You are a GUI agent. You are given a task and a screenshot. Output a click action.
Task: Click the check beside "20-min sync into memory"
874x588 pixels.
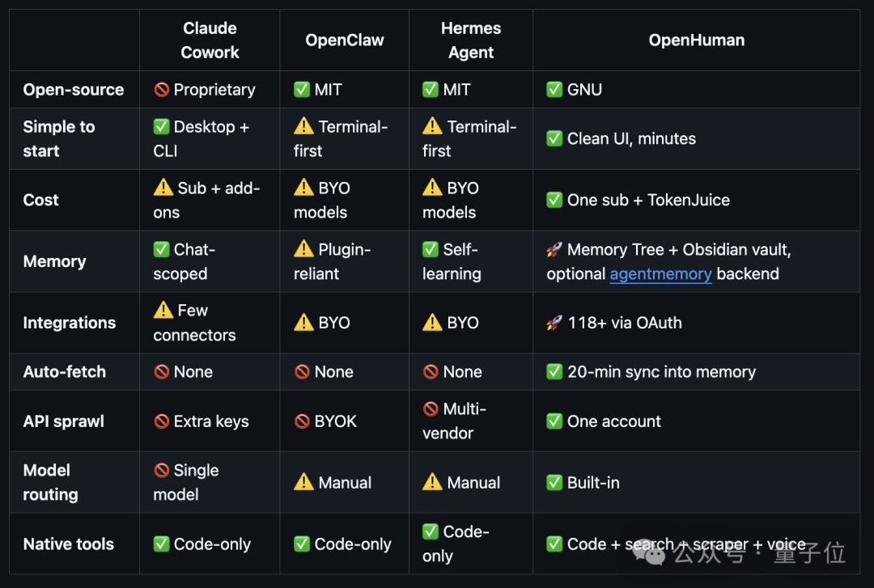(x=554, y=372)
